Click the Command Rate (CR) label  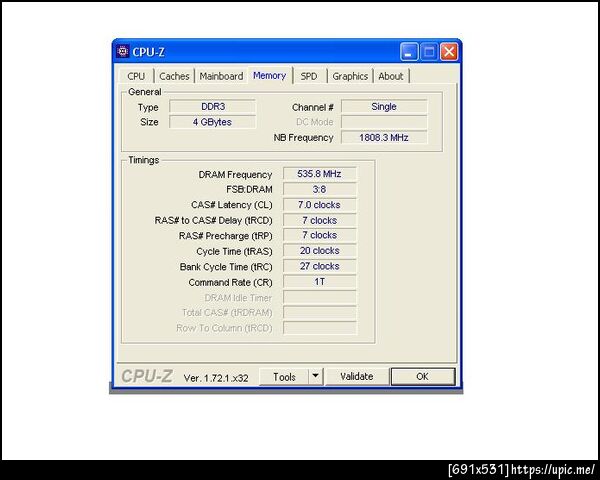pyautogui.click(x=230, y=282)
